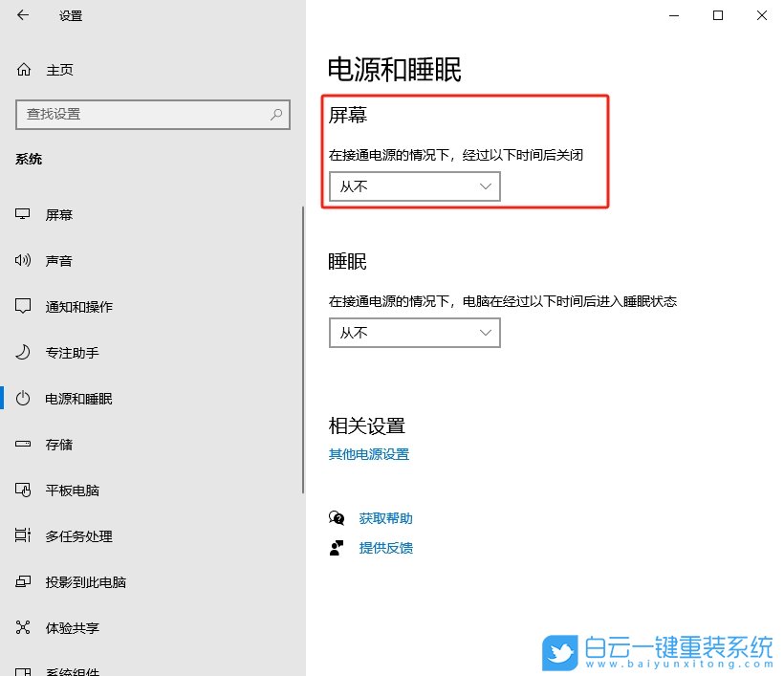The height and width of the screenshot is (676, 784).
Task: Click the 提供反馈 link
Action: pyautogui.click(x=384, y=548)
